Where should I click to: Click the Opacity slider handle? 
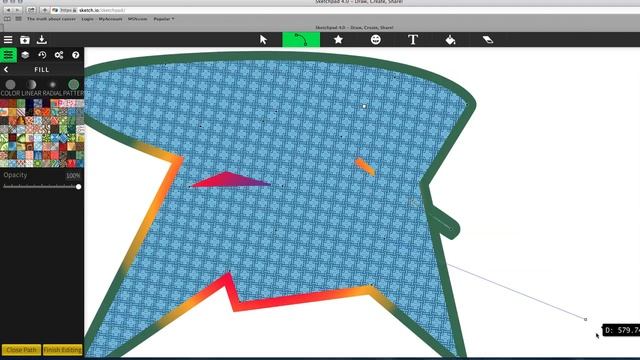(78, 187)
